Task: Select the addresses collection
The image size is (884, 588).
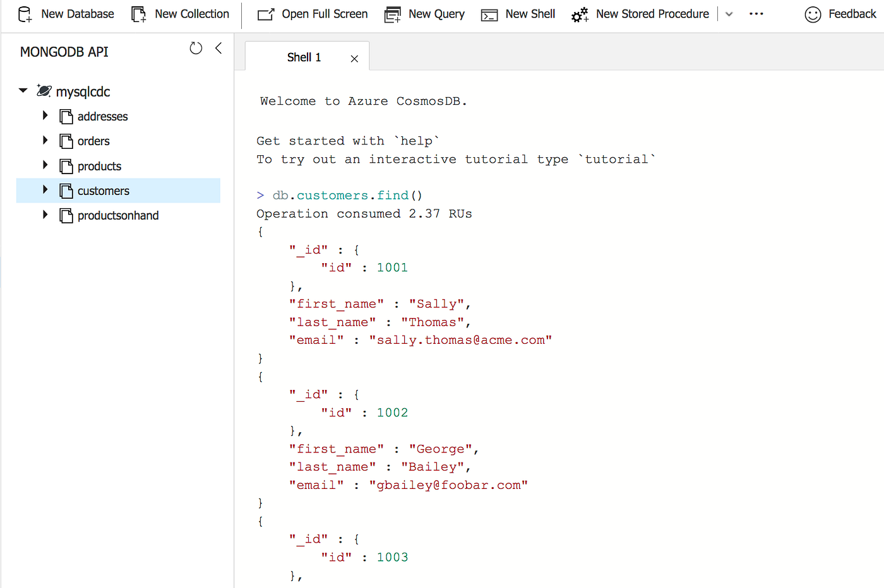Action: [102, 116]
